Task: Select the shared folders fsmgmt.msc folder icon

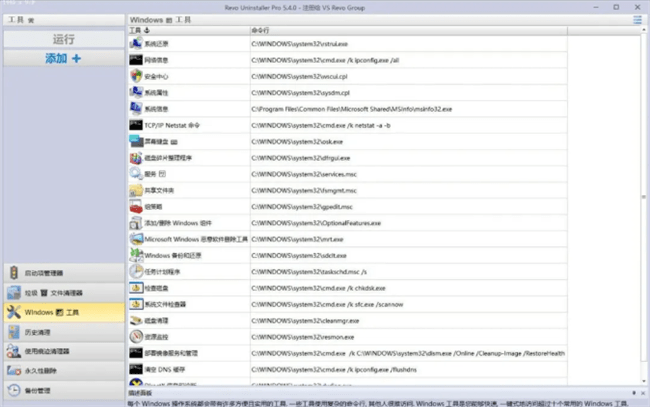Action: pos(136,190)
